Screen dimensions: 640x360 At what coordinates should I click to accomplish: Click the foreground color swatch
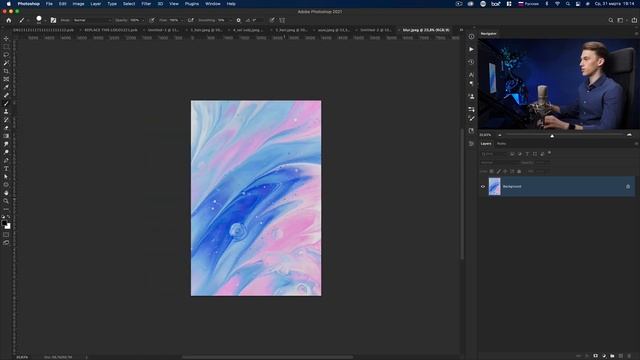pyautogui.click(x=4, y=223)
